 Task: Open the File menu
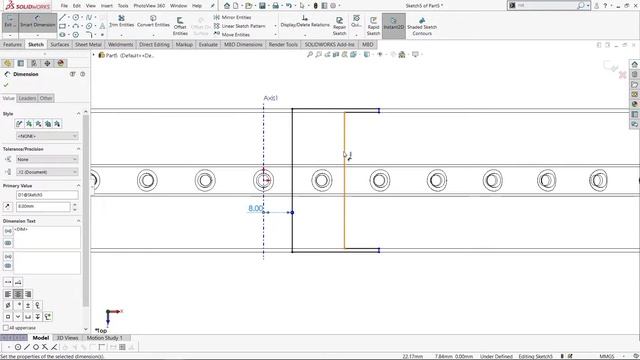pos(64,6)
